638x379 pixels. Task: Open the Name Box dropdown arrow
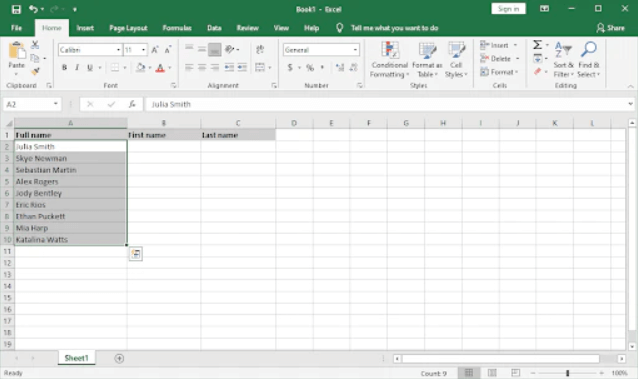[x=55, y=104]
